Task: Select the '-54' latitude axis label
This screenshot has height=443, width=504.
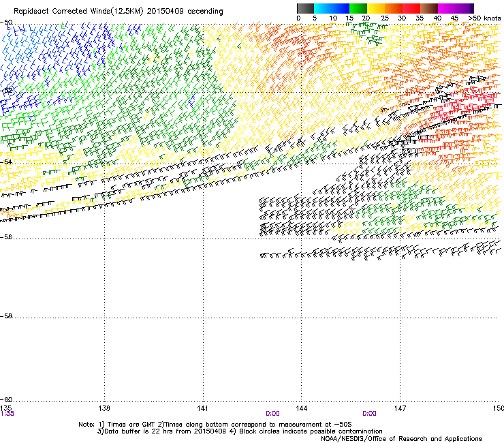Action: 6,162
